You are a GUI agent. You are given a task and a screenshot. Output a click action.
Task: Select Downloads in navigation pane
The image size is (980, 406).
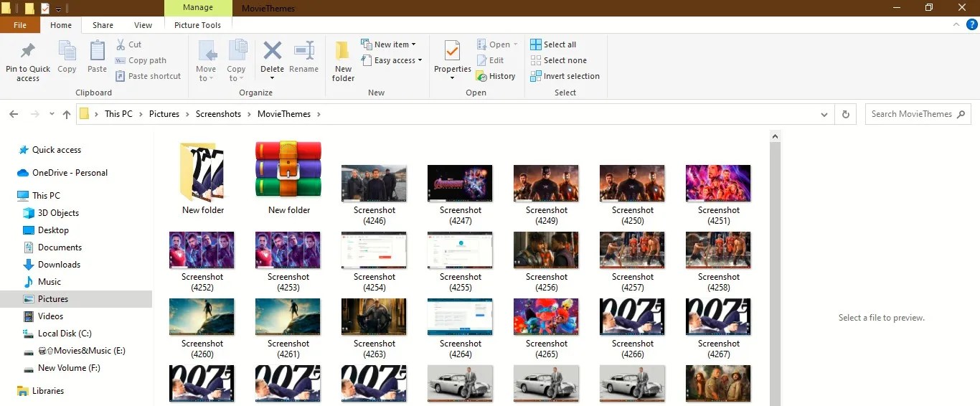59,265
